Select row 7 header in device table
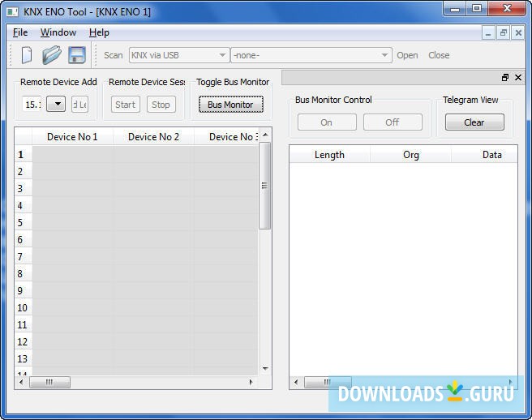The image size is (532, 420). (23, 256)
